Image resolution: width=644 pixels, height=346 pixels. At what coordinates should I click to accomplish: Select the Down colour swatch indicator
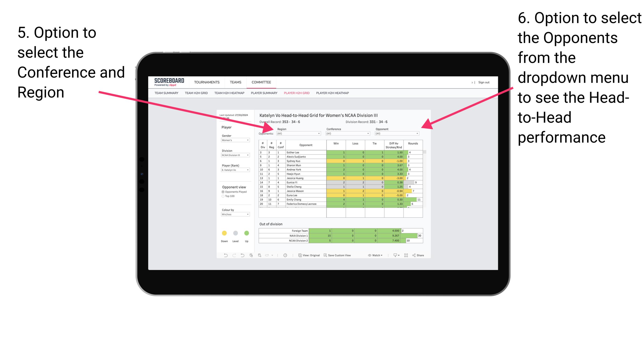coord(223,232)
